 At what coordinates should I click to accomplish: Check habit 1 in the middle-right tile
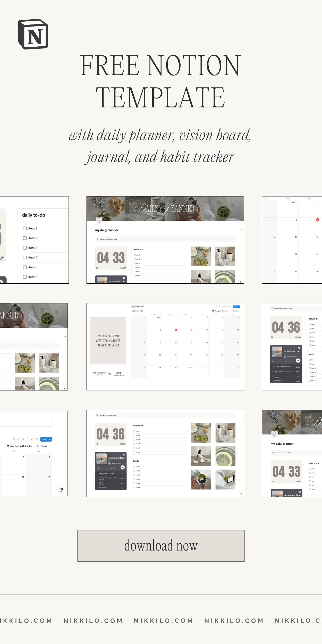pyautogui.click(x=310, y=360)
